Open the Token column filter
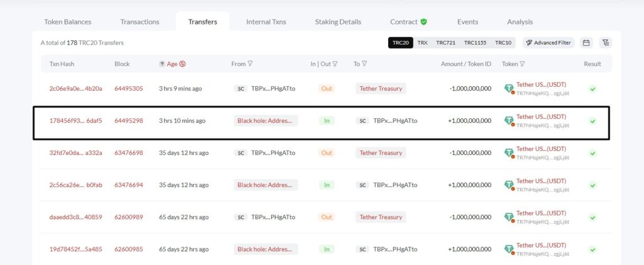 click(x=522, y=64)
